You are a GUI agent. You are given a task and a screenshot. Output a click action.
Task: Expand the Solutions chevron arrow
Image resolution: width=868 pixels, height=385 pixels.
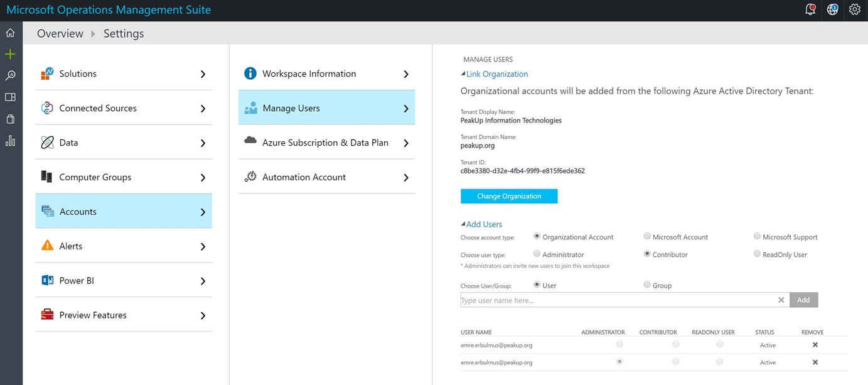click(x=203, y=74)
